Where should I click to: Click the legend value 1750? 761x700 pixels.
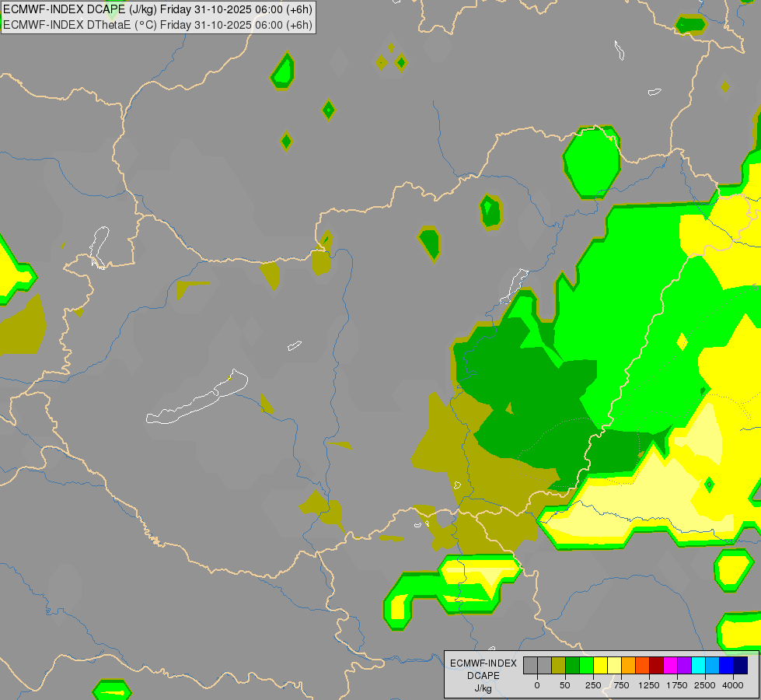tap(677, 685)
